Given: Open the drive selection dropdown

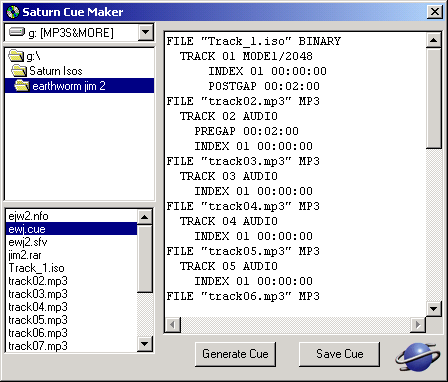Looking at the screenshot, I should coord(145,32).
